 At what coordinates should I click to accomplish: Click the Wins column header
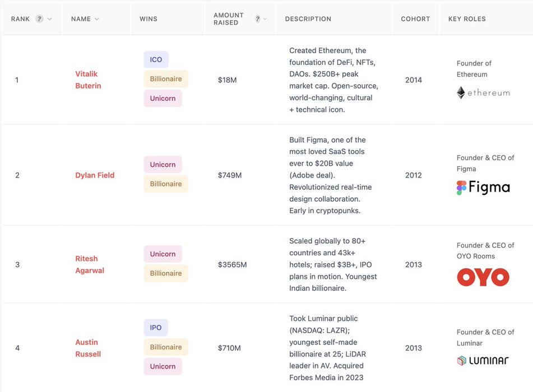(x=149, y=19)
